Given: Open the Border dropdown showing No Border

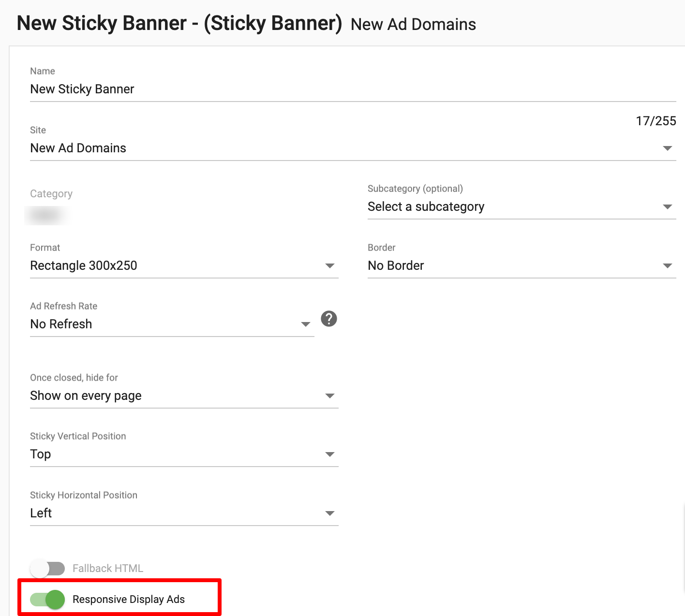Looking at the screenshot, I should (x=668, y=265).
